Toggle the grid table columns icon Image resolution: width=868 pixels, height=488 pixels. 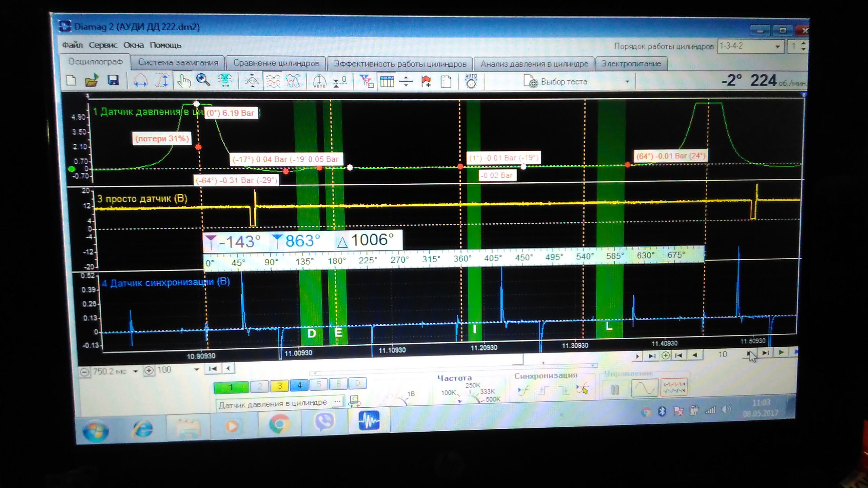tap(387, 82)
